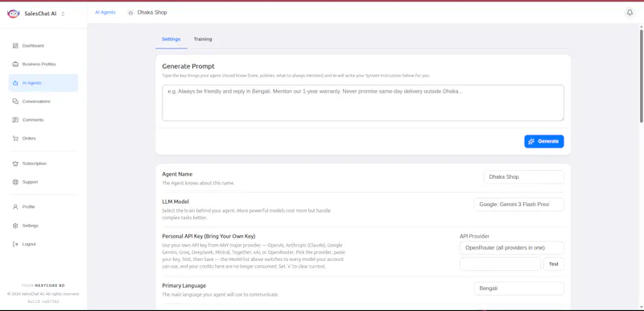The width and height of the screenshot is (644, 311).
Task: Click the Comments menu label
Action: (33, 120)
